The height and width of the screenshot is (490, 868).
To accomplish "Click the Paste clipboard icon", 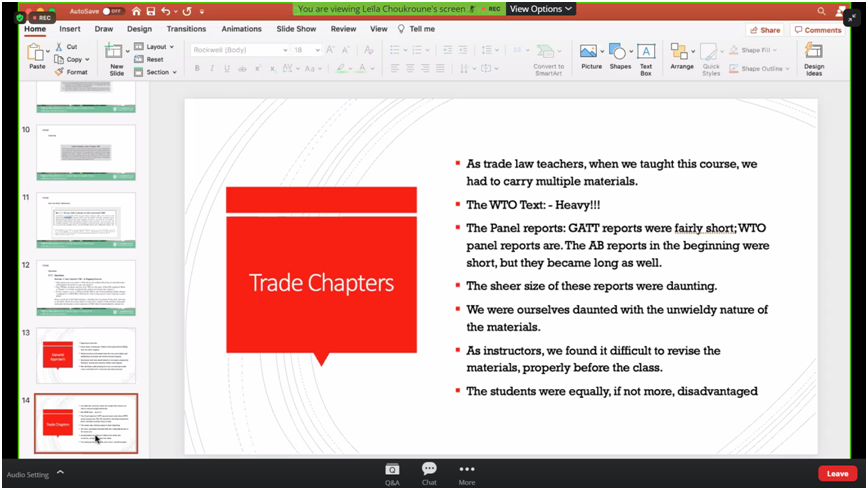I will tap(37, 53).
